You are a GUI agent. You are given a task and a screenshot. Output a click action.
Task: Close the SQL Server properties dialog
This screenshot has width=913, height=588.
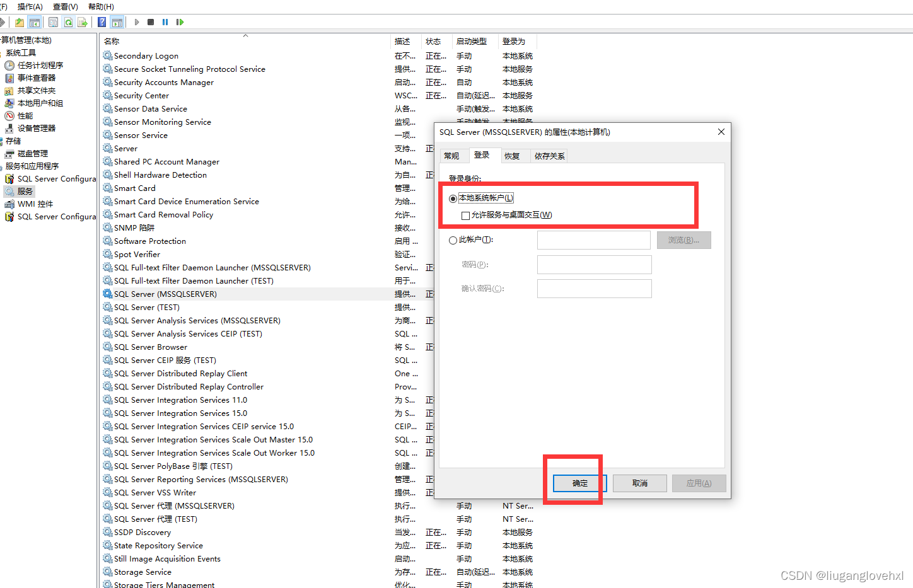[x=721, y=132]
